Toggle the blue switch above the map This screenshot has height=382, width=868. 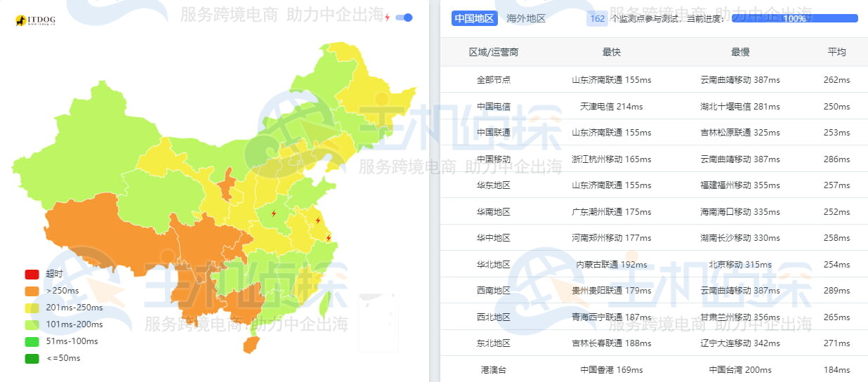point(404,18)
